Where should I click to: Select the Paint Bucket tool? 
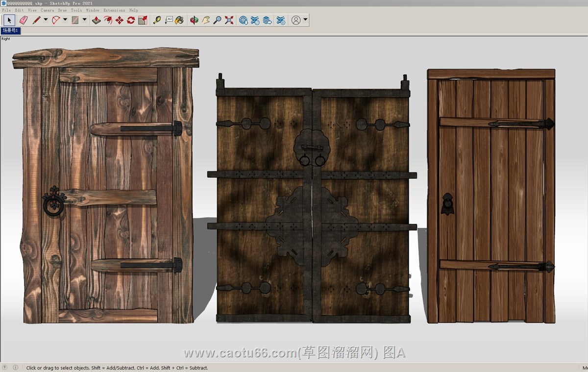click(179, 20)
